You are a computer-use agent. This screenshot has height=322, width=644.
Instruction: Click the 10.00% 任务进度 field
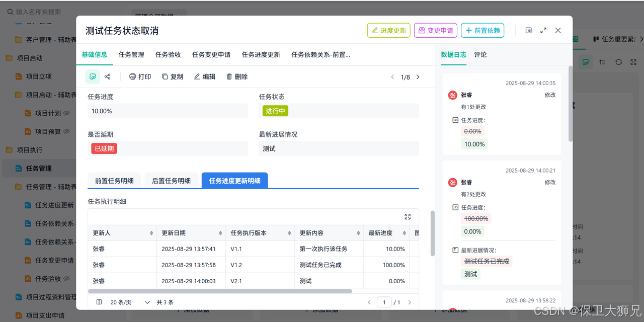(x=168, y=111)
